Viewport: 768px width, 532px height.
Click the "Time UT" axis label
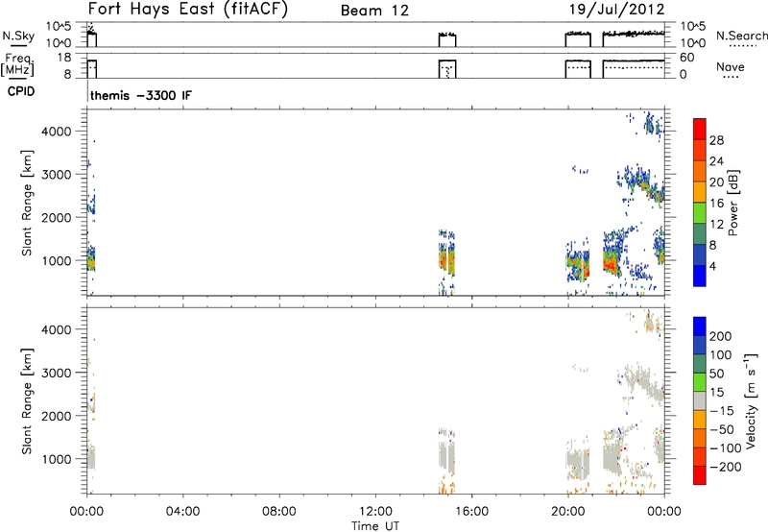point(375,526)
